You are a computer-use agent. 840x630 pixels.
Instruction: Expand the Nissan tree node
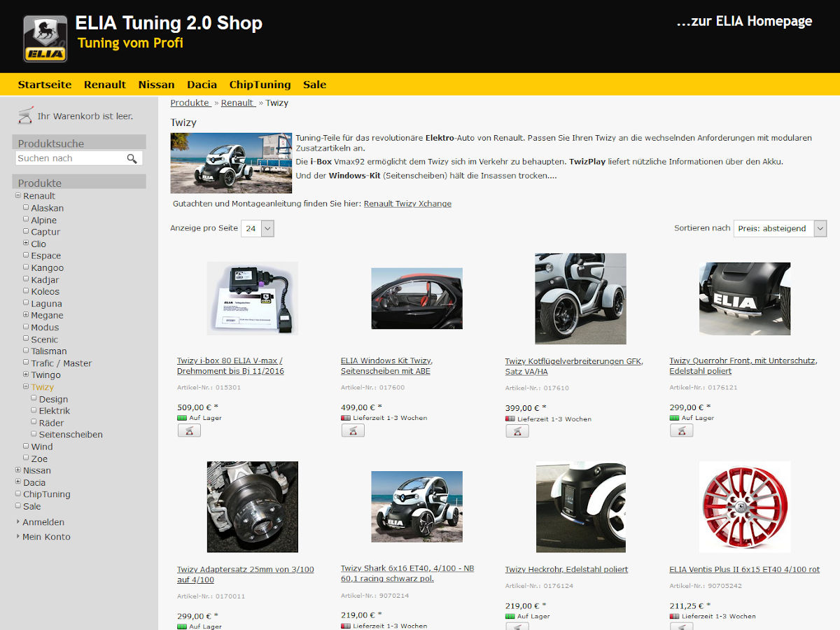coord(18,470)
